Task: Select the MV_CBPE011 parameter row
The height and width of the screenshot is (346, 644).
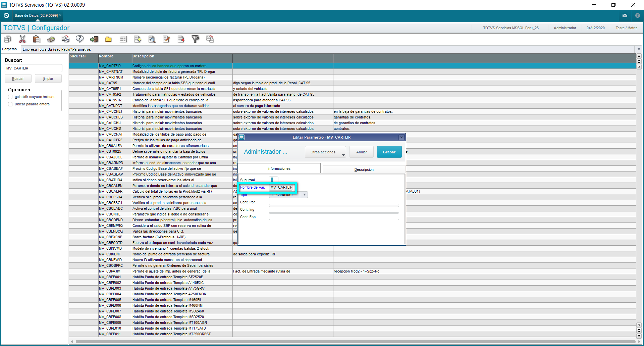Action: (352, 334)
